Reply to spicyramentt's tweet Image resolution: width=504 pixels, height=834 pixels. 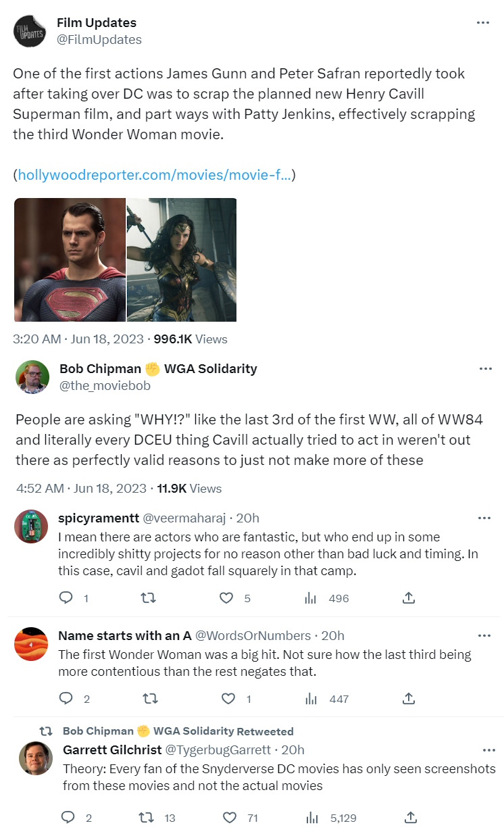[66, 597]
